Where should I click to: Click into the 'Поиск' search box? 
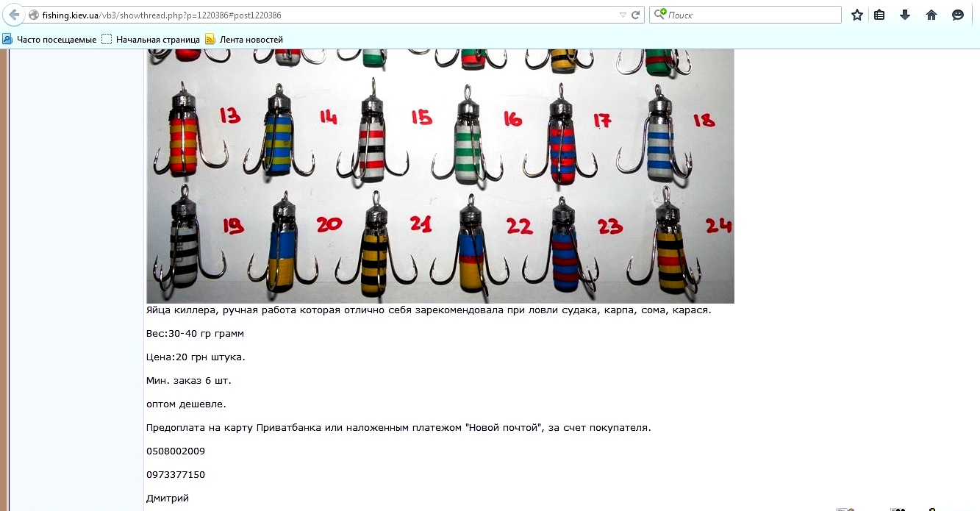pyautogui.click(x=750, y=15)
